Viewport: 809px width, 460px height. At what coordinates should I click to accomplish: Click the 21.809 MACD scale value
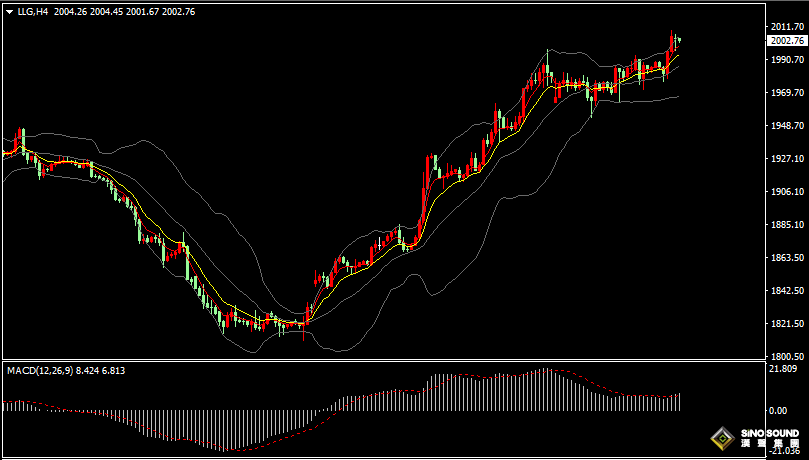[782, 369]
